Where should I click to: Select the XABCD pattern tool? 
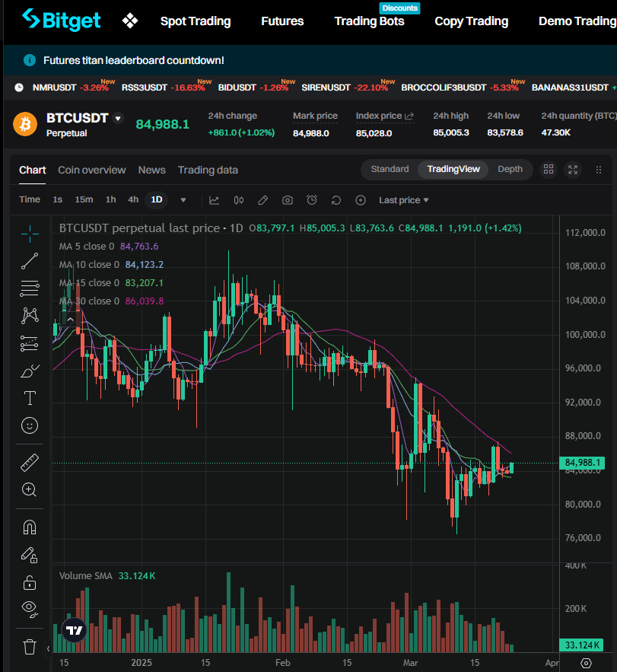point(30,316)
